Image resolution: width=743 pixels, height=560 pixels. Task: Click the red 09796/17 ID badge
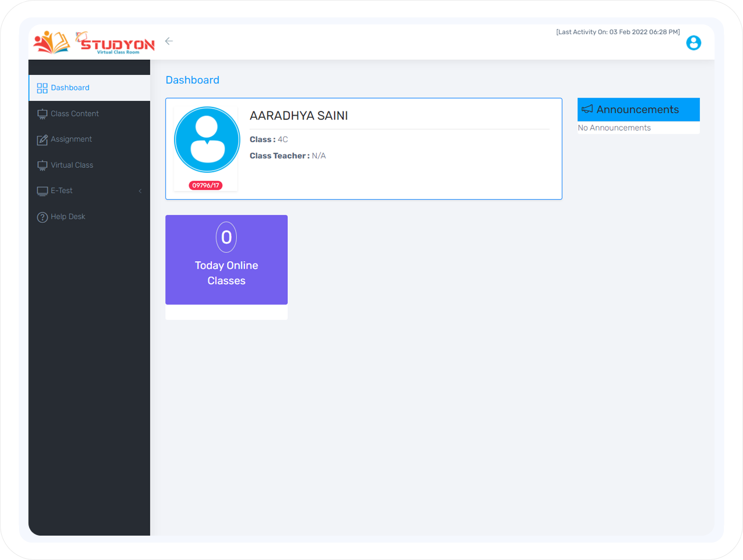205,186
